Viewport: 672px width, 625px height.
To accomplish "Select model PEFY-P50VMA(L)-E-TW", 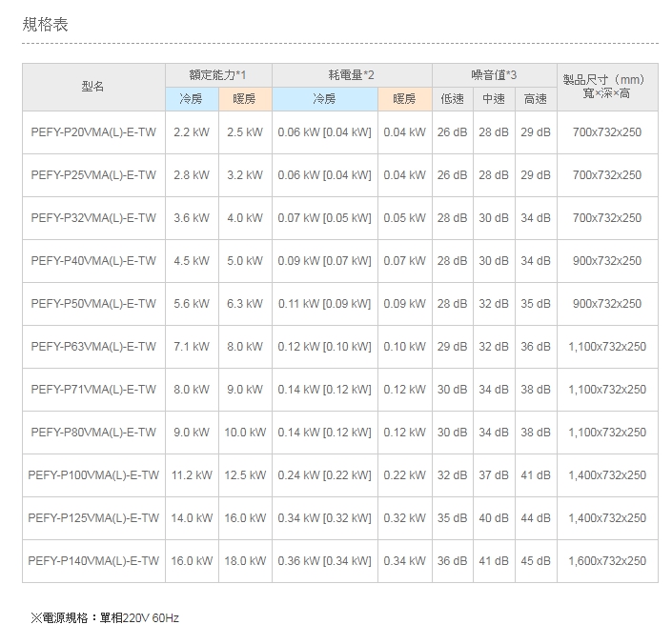I will 92,304.
